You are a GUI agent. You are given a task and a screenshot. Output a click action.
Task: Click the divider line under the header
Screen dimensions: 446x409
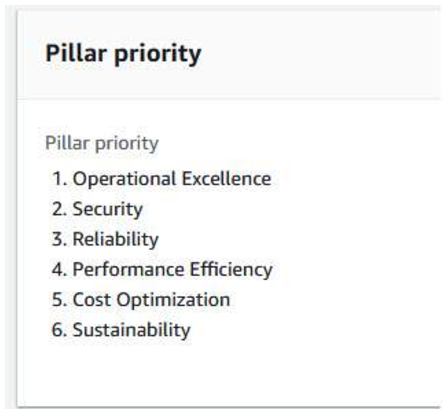coord(229,99)
